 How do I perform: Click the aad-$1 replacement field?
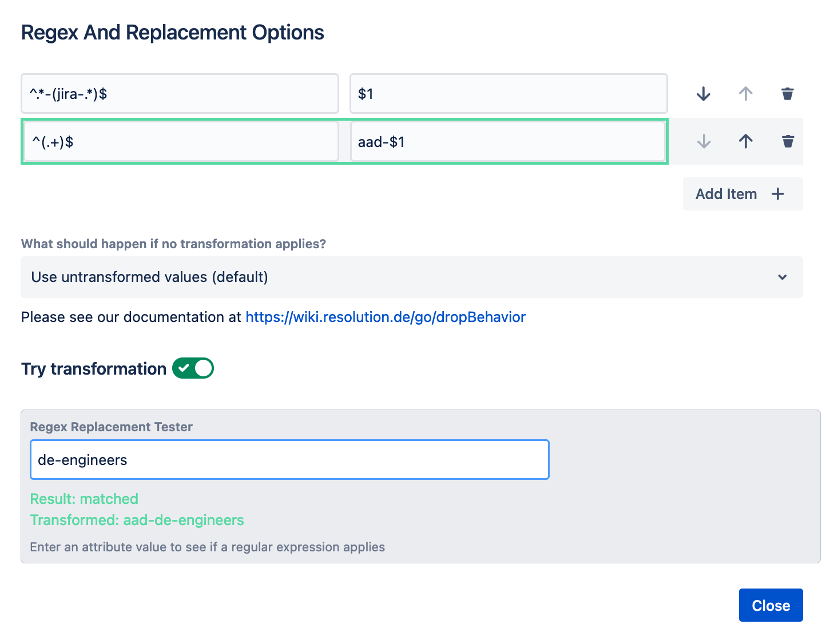tap(508, 141)
